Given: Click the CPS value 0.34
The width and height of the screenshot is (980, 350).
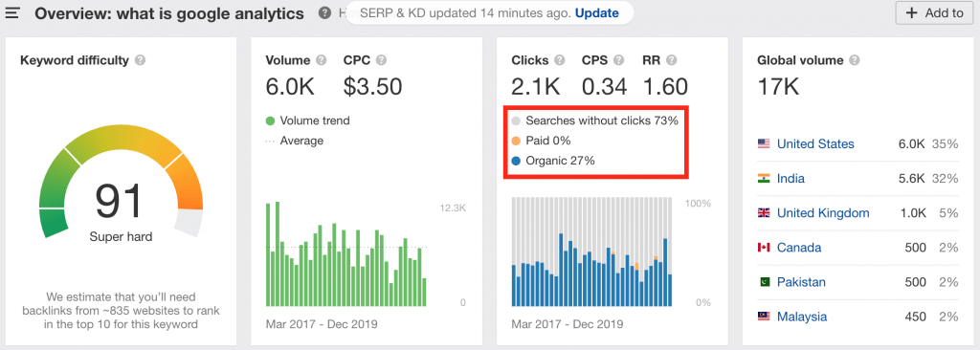Looking at the screenshot, I should click(x=605, y=87).
